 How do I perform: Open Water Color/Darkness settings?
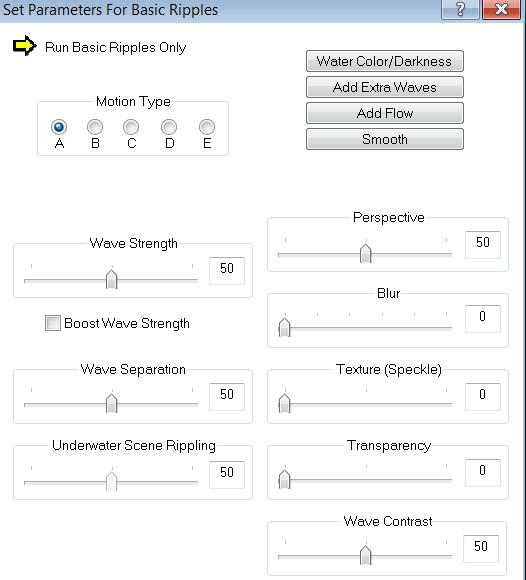point(385,61)
